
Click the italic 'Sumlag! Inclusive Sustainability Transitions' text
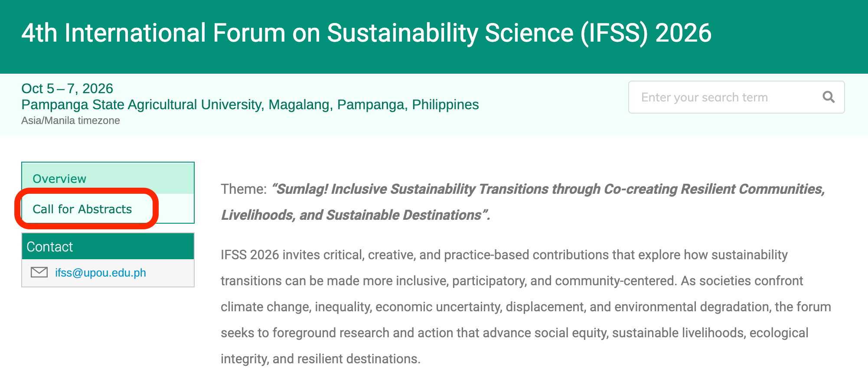click(436, 189)
